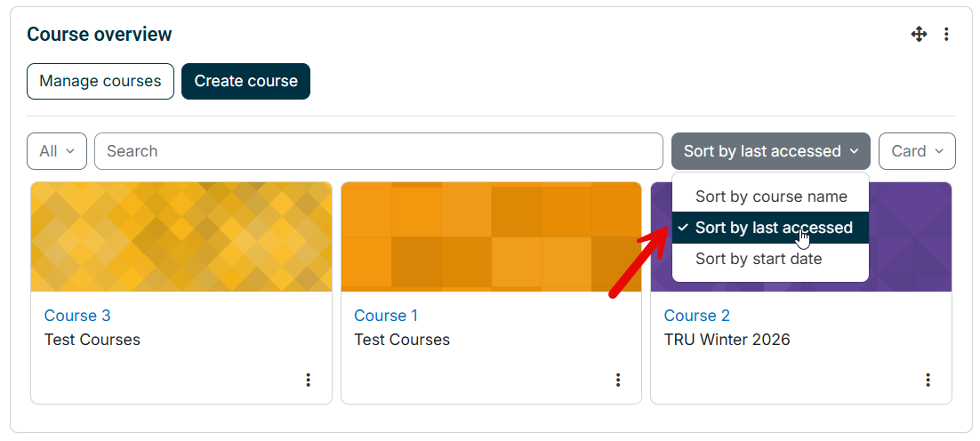The image size is (980, 441).
Task: Collapse the Sort by last accessed dropdown
Action: [x=771, y=151]
